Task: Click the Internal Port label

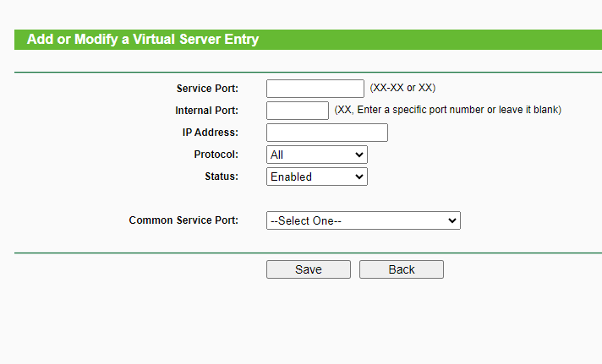Action: click(206, 111)
